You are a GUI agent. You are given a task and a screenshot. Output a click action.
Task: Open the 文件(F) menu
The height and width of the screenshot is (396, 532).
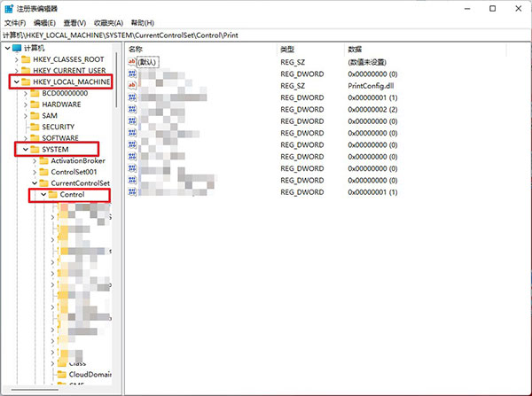coord(17,22)
